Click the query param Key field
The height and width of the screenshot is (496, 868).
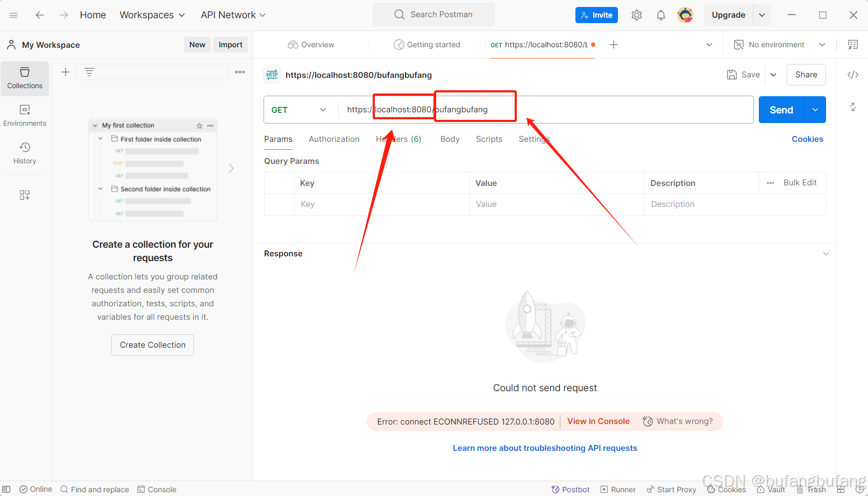click(x=382, y=204)
